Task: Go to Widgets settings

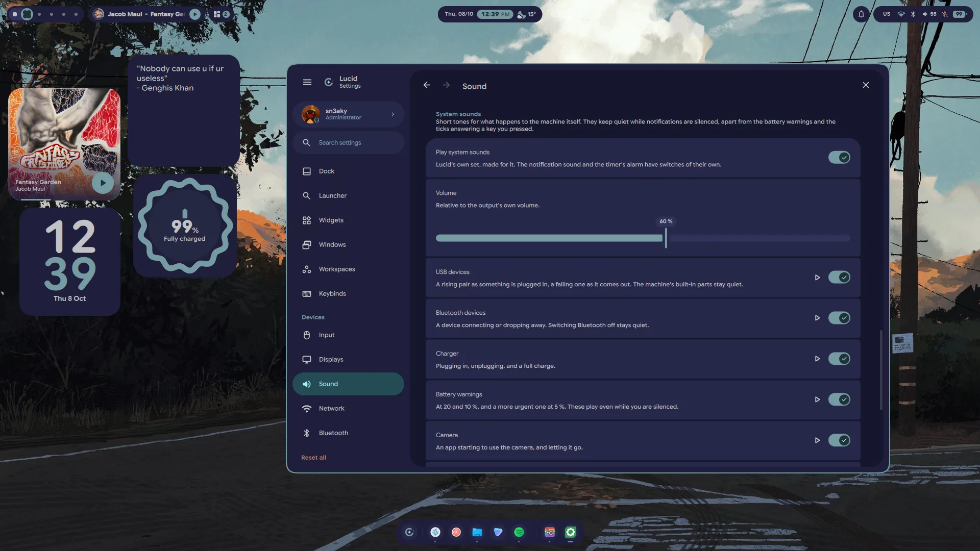Action: (348, 220)
